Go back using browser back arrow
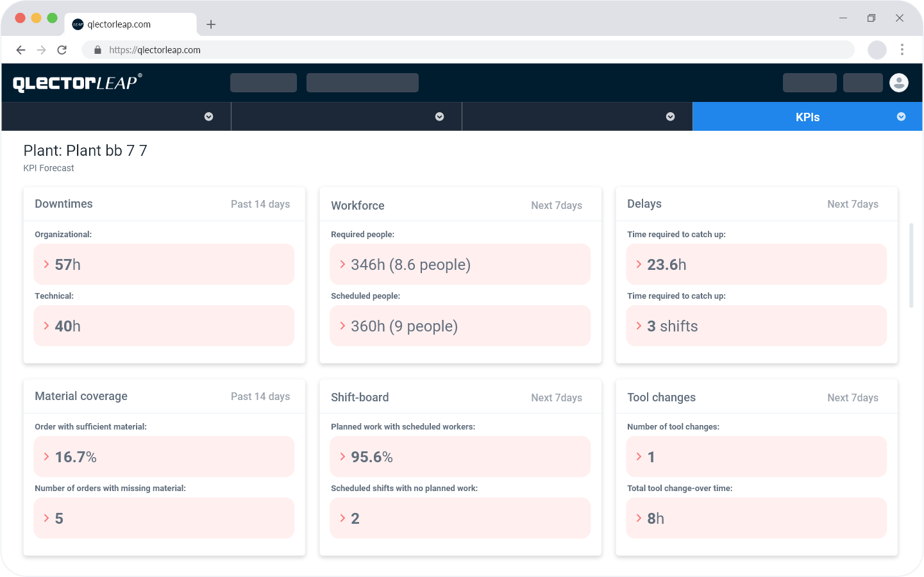 click(21, 50)
